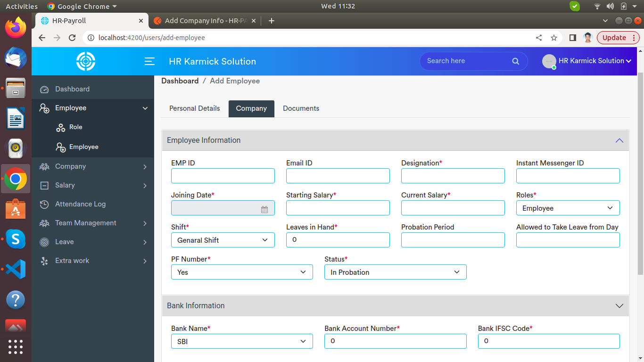Open the Status dropdown showing In Probation
The image size is (644, 362).
point(395,272)
